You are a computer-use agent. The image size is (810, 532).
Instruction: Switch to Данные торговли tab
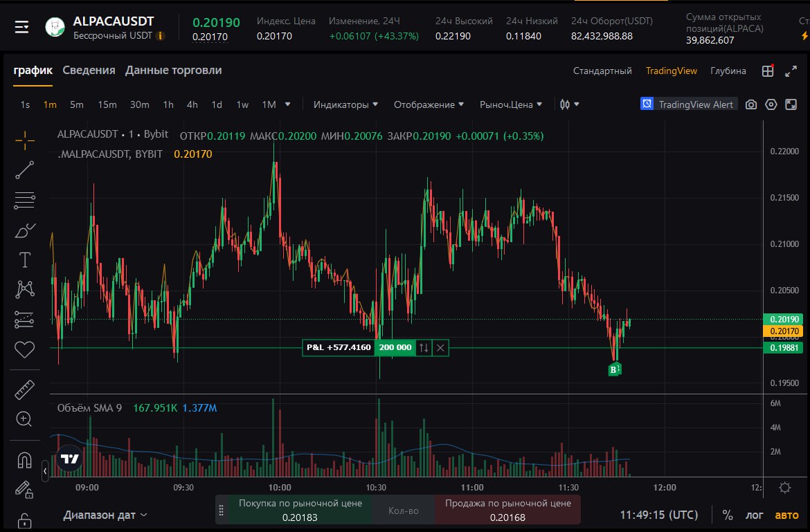tap(174, 71)
